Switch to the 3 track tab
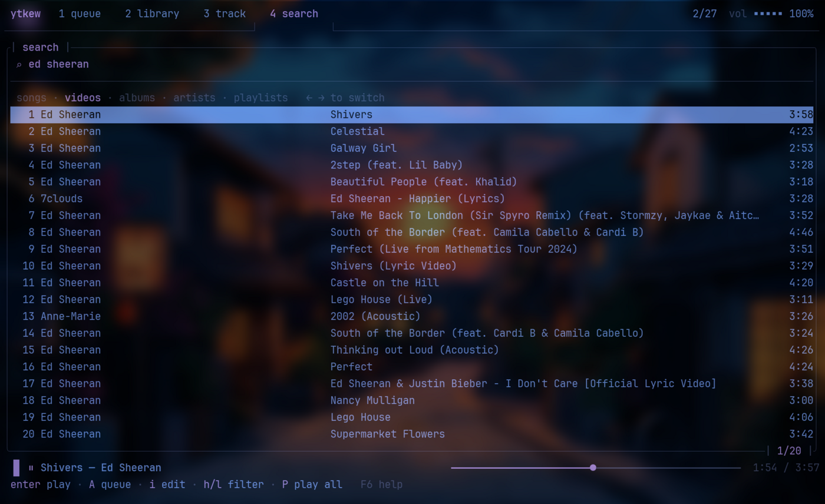The width and height of the screenshot is (825, 504). [x=225, y=14]
